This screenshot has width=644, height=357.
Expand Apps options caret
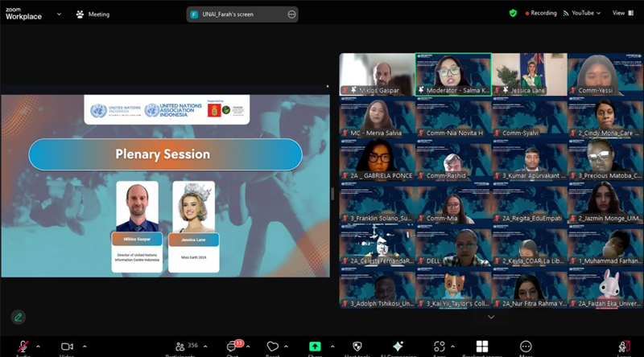click(x=452, y=347)
